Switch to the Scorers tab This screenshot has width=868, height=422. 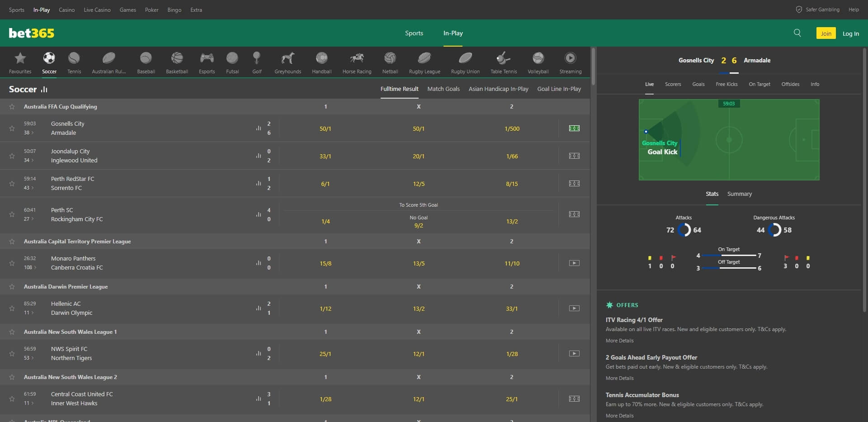pos(673,84)
